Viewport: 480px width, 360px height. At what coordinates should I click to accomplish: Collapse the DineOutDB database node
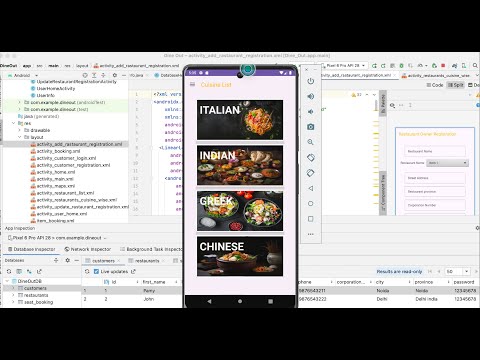click(7, 281)
